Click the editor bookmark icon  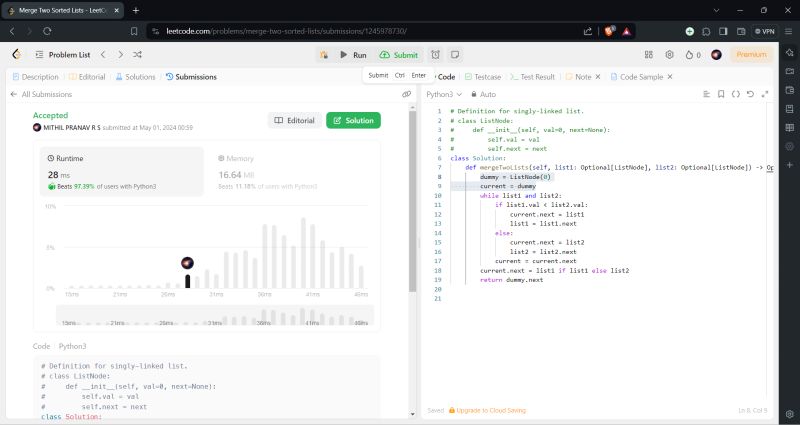click(721, 94)
